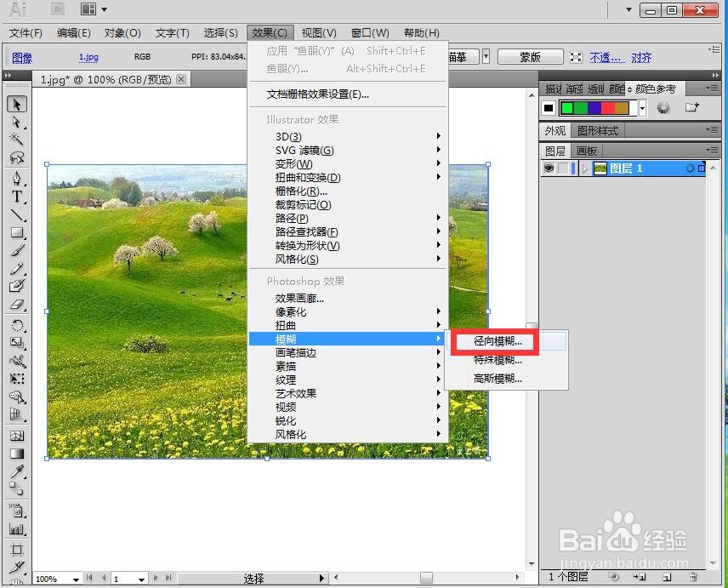Save color group to Swatches panel icon
728x588 pixels.
pos(691,108)
